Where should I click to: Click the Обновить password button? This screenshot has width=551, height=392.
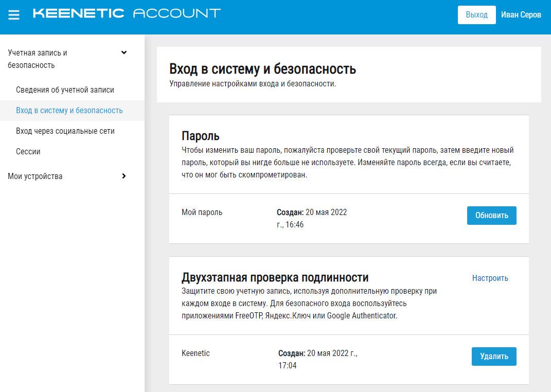coord(492,216)
